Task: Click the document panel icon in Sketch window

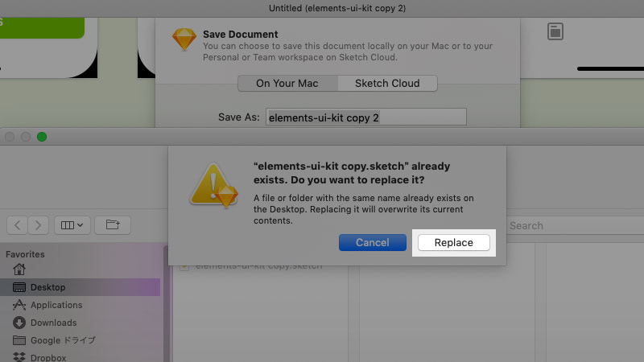Action: [555, 31]
